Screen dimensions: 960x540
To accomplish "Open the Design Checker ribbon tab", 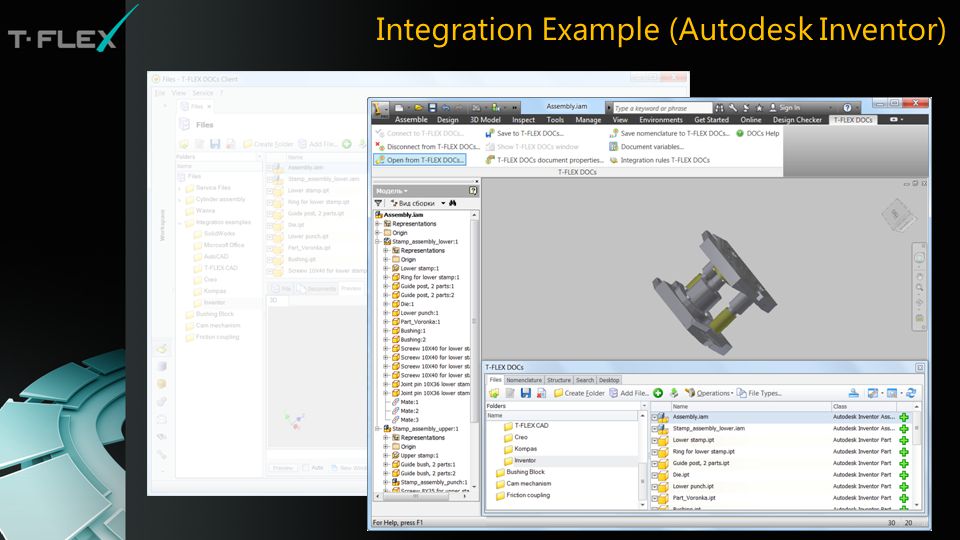I will (x=797, y=120).
